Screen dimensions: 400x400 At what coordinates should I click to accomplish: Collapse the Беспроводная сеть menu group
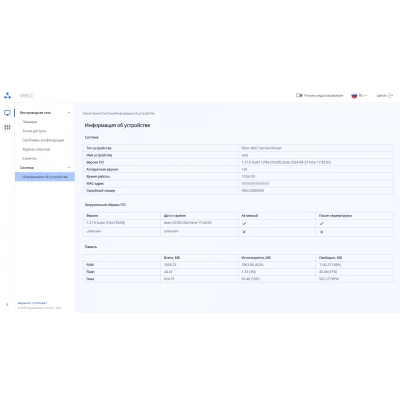click(69, 113)
